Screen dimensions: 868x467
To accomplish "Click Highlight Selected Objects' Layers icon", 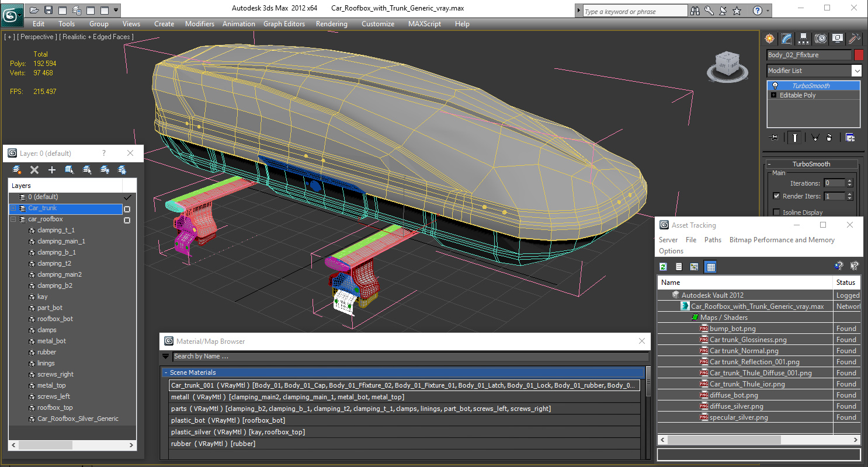I will 87,170.
